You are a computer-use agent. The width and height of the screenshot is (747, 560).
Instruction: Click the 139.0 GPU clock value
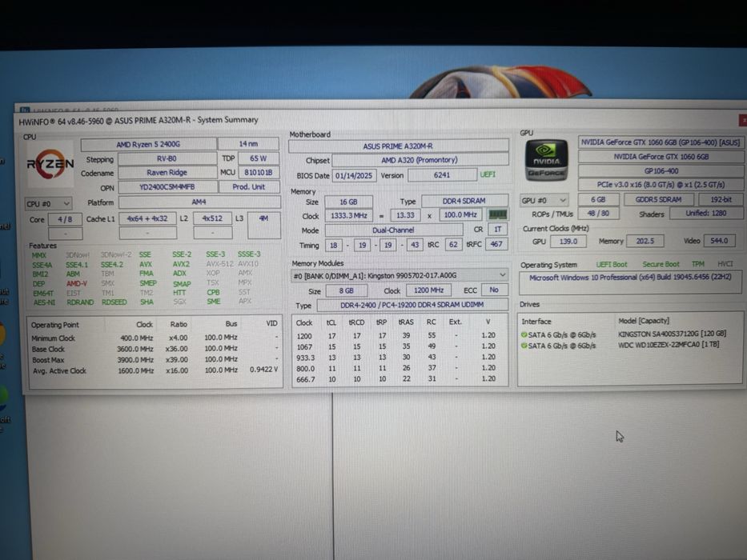pyautogui.click(x=568, y=242)
